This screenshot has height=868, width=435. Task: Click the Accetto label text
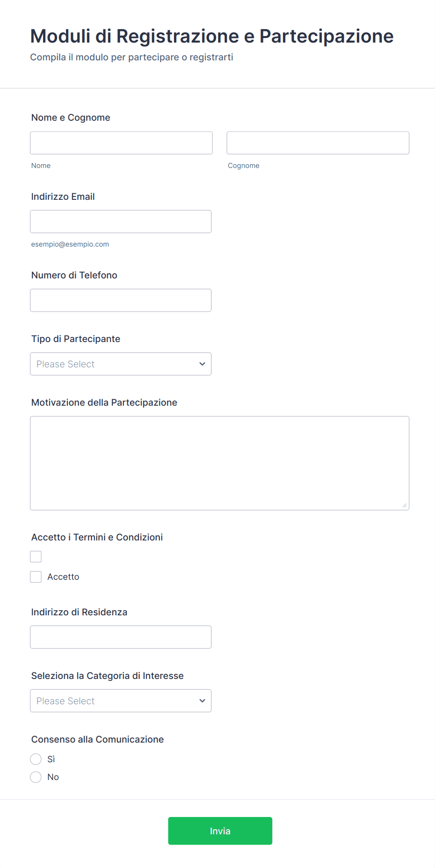pos(63,576)
